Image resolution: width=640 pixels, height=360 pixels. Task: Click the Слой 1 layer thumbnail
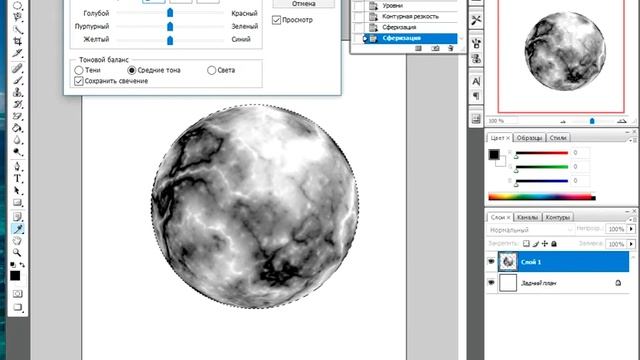508,262
